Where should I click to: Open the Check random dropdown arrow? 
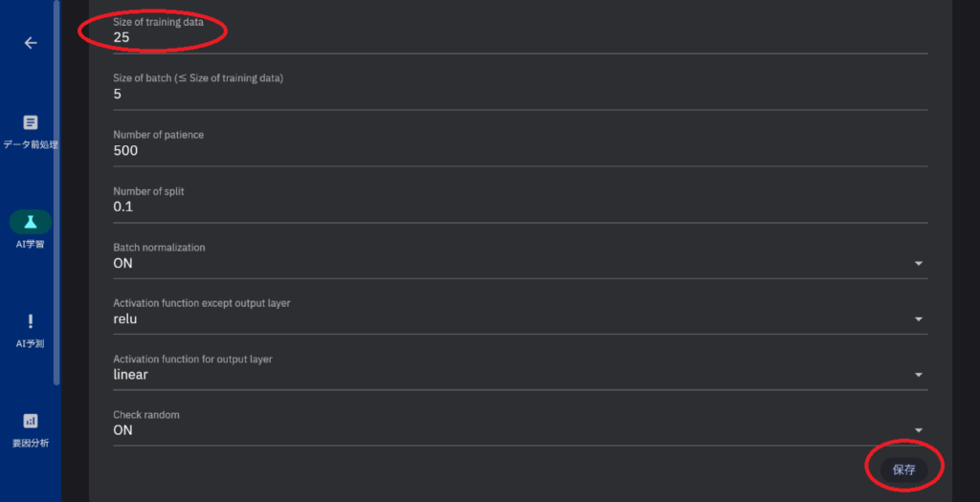(x=918, y=431)
